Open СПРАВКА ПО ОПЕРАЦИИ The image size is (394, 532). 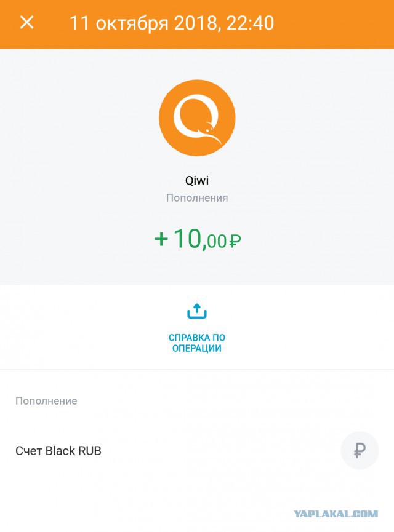[x=197, y=343]
